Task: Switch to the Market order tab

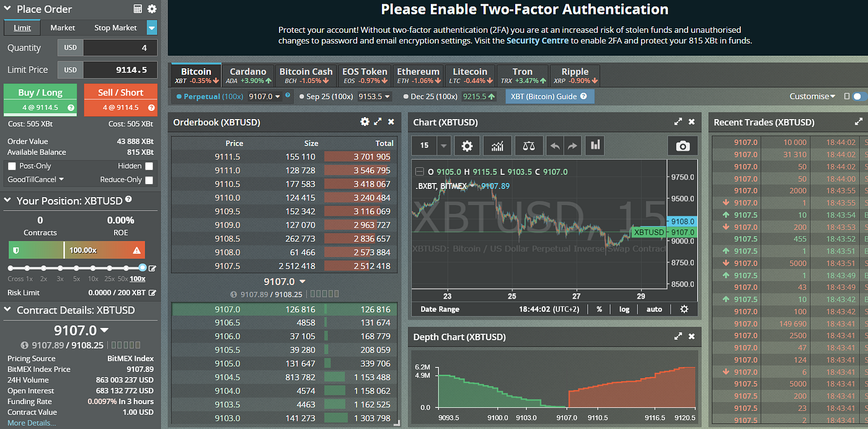Action: click(x=63, y=28)
